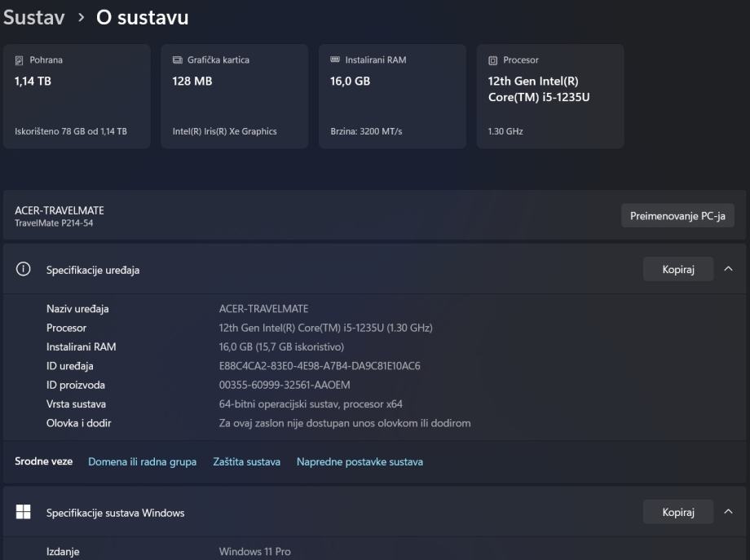
Task: Copy device specifications with Kopiraj
Action: [x=677, y=270]
